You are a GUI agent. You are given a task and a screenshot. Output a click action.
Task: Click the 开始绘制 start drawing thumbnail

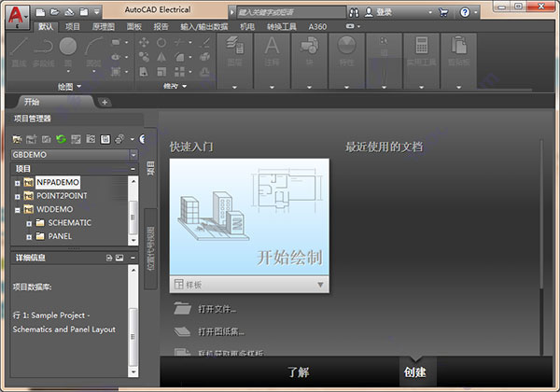tap(249, 217)
